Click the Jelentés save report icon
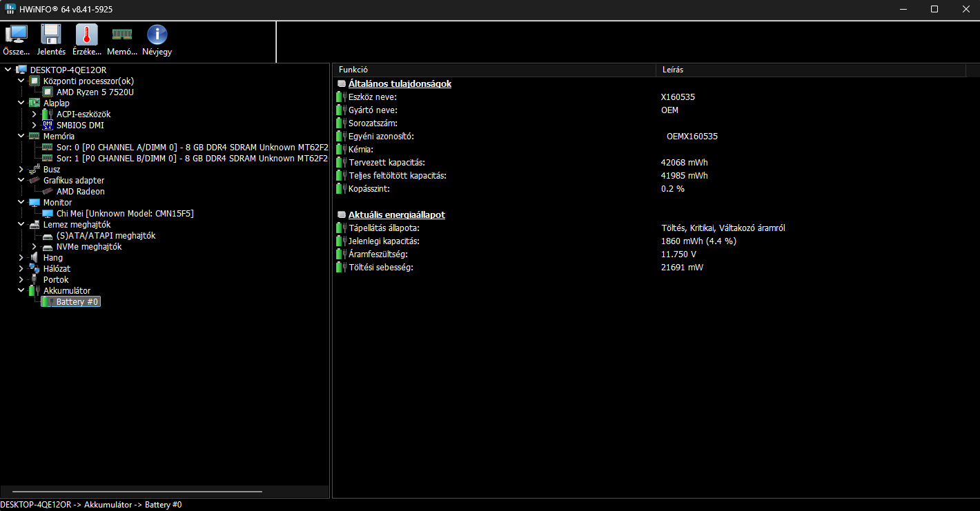This screenshot has width=980, height=511. tap(51, 35)
